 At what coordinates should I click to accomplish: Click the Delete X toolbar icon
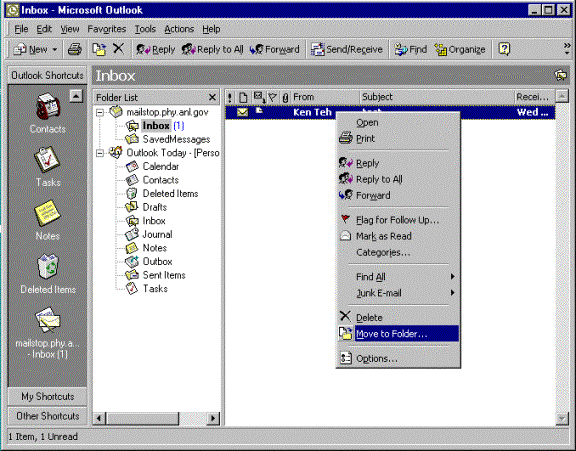pos(118,49)
